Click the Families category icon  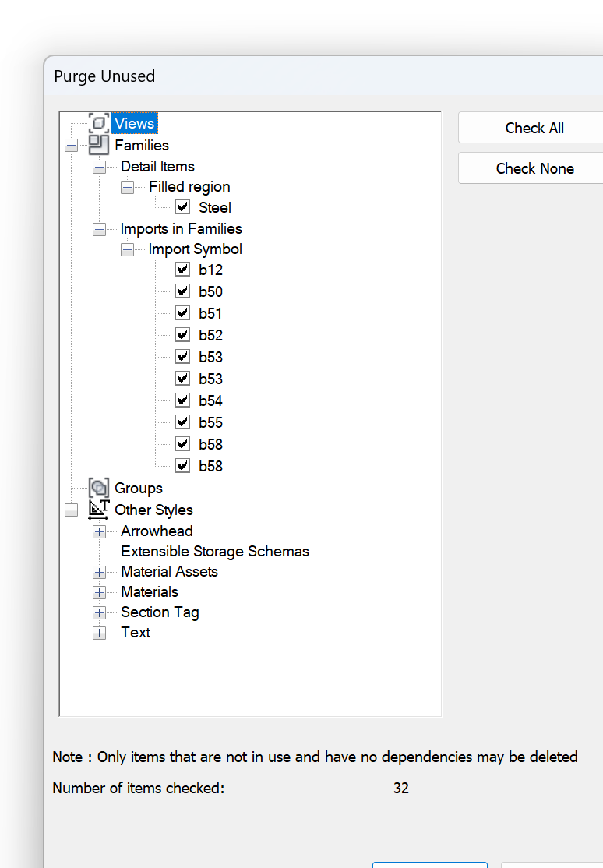pyautogui.click(x=99, y=145)
